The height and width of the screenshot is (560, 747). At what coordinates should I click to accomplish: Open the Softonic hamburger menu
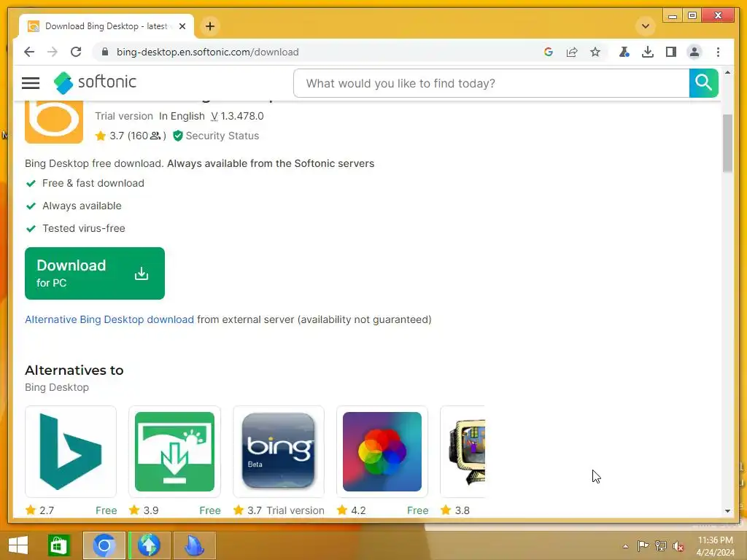[x=31, y=83]
